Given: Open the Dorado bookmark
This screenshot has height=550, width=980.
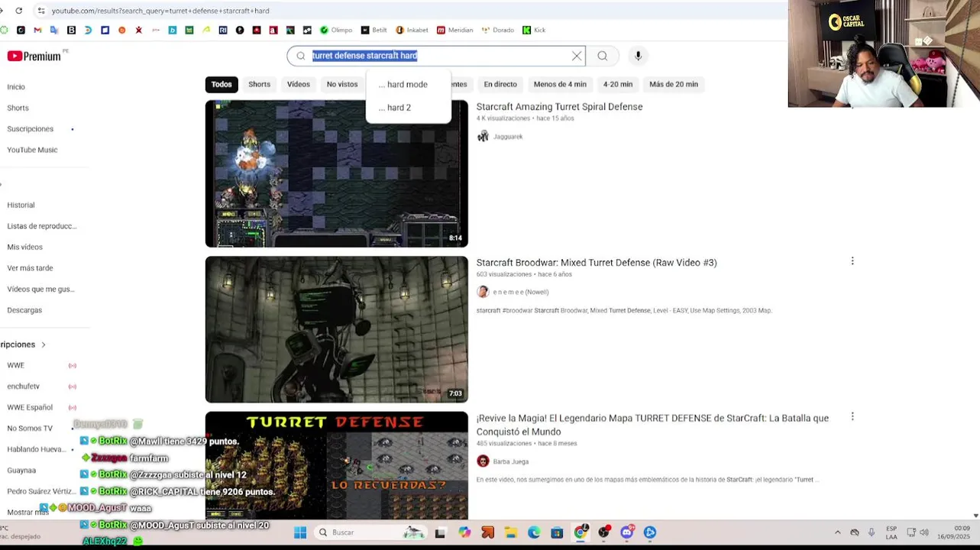Looking at the screenshot, I should click(498, 30).
